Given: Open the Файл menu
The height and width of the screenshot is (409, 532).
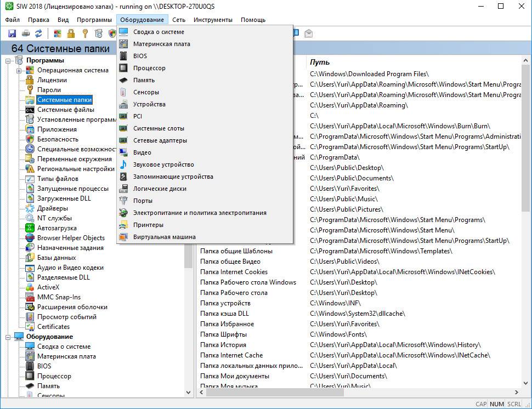Looking at the screenshot, I should click(12, 20).
